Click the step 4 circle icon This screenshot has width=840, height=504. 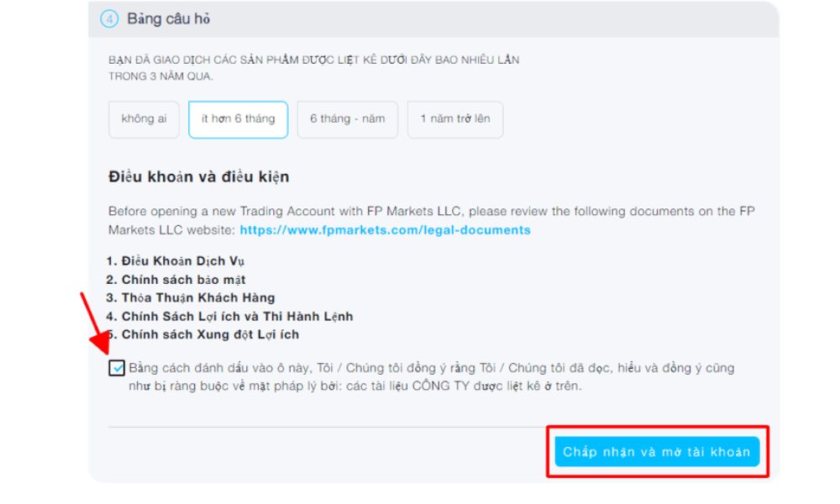pyautogui.click(x=109, y=19)
